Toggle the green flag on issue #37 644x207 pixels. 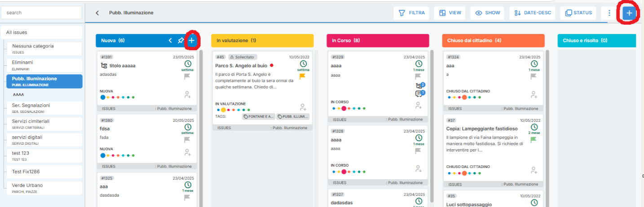click(x=534, y=140)
